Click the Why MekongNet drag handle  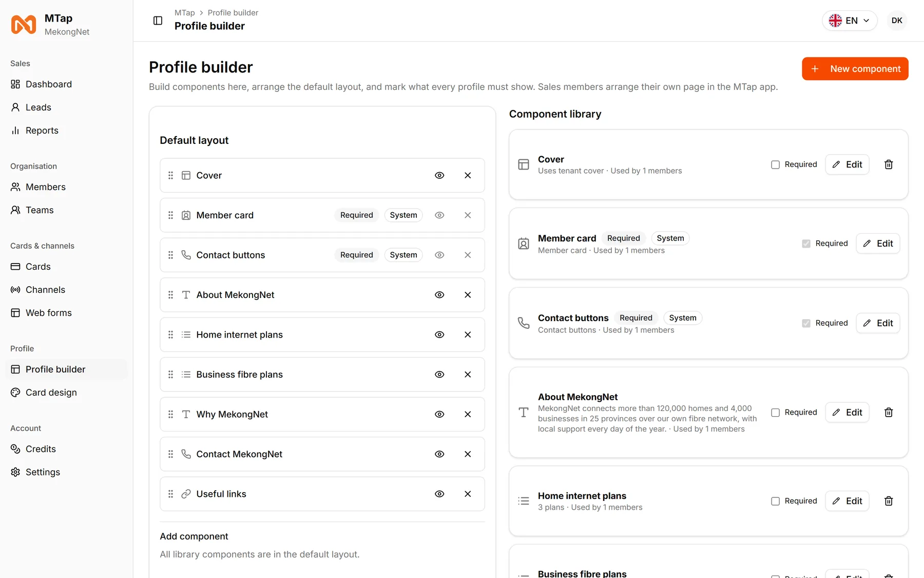pos(170,414)
